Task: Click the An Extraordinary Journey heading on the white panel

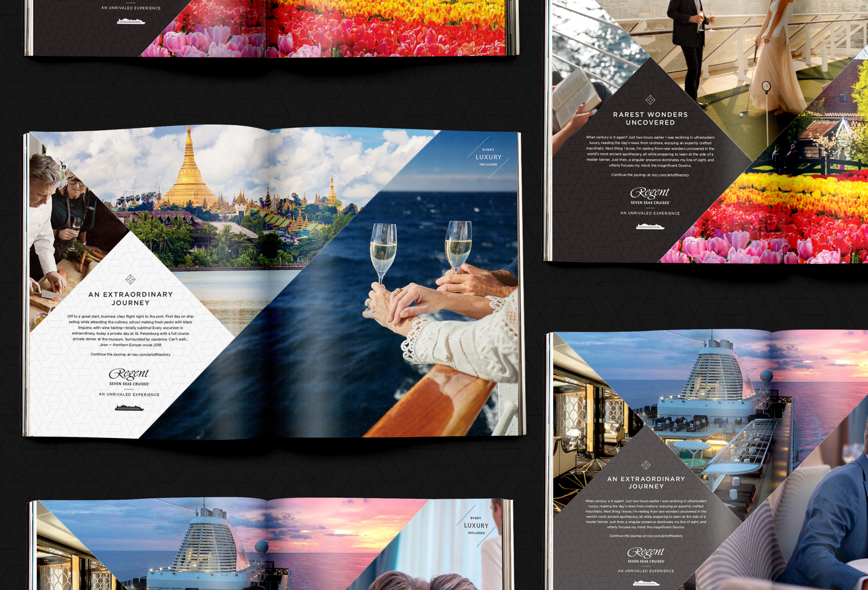Action: click(x=130, y=298)
